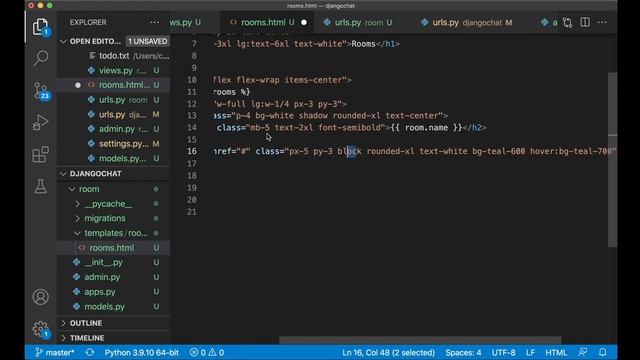The width and height of the screenshot is (640, 360).
Task: Open the compare changes icon in editor toolbar
Action: pyautogui.click(x=567, y=22)
